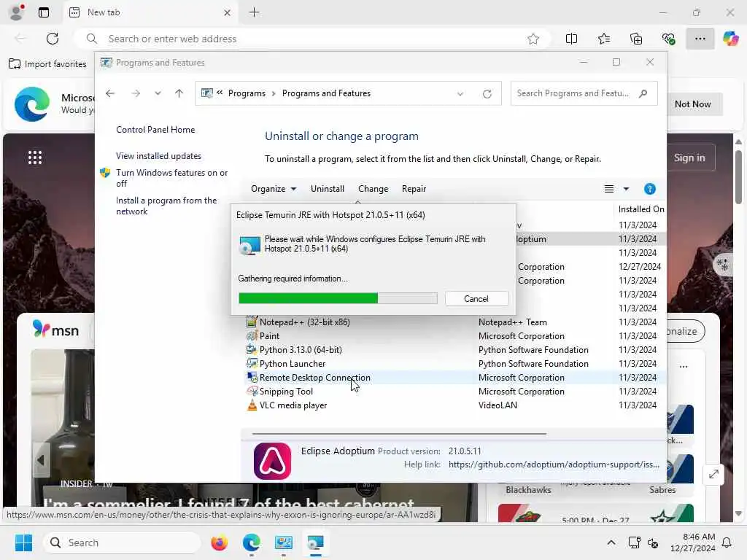Click the Snipping Tool scissors icon

tap(252, 391)
